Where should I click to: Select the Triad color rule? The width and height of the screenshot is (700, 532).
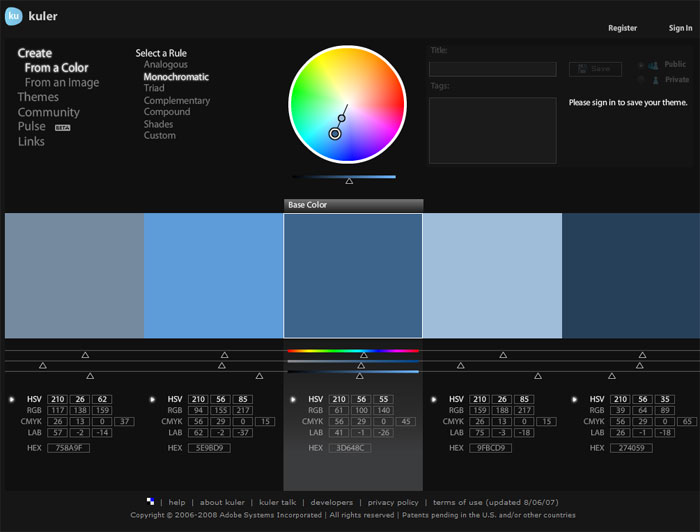[x=154, y=89]
